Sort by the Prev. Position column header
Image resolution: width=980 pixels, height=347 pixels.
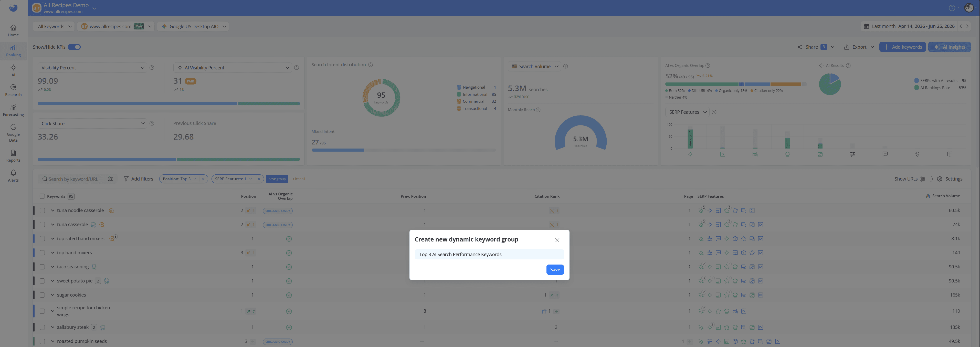coord(413,196)
